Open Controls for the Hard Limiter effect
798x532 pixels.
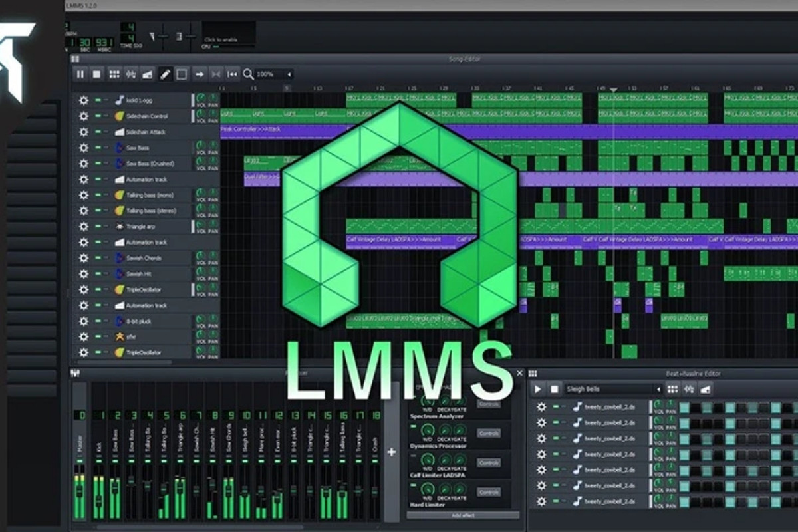489,492
